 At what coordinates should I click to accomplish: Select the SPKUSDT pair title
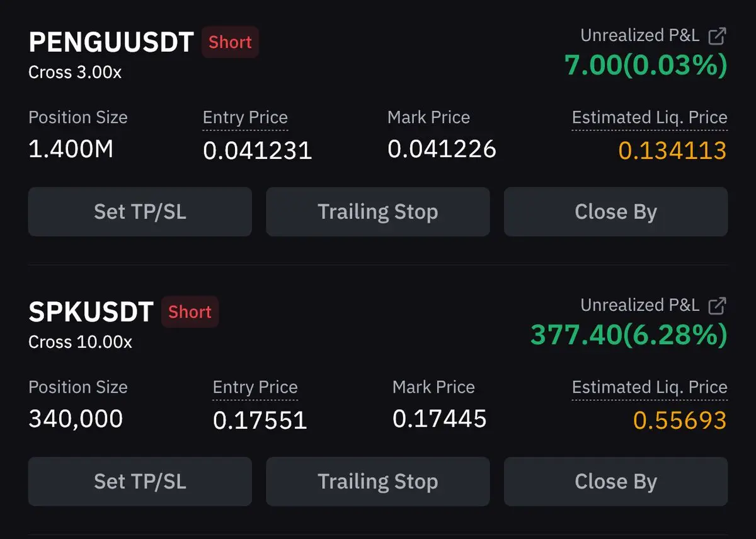tap(91, 312)
